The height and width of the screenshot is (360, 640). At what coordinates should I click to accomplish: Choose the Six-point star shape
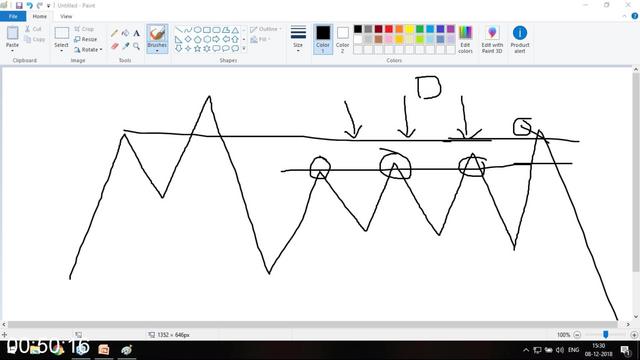(x=207, y=49)
